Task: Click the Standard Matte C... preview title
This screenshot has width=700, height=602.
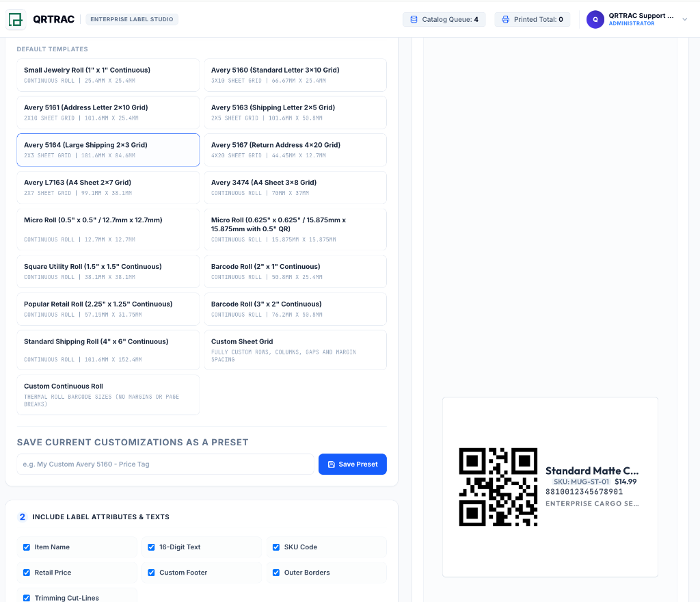Action: 592,471
